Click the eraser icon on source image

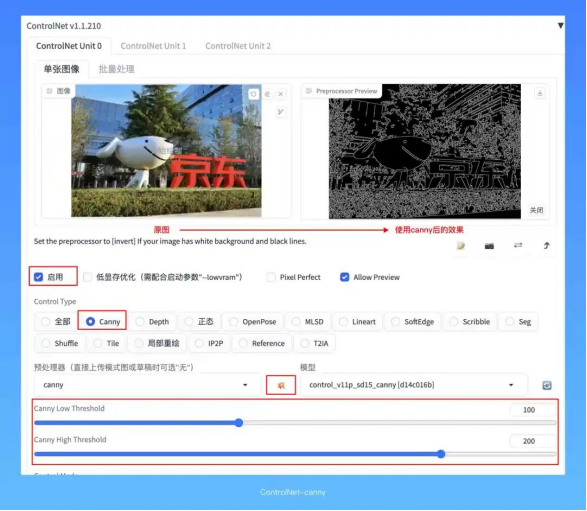267,94
